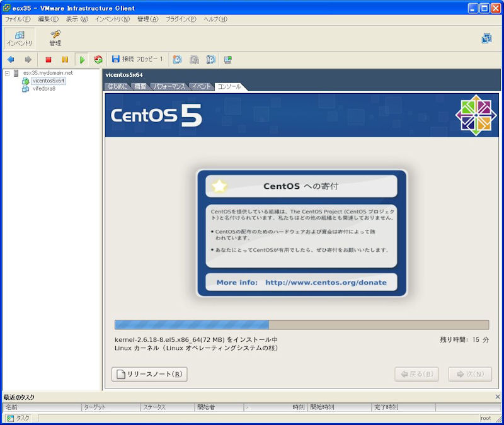Collapse the esx35.mydomain.net tree node
Viewport: 504px width, 425px height.
[7, 73]
